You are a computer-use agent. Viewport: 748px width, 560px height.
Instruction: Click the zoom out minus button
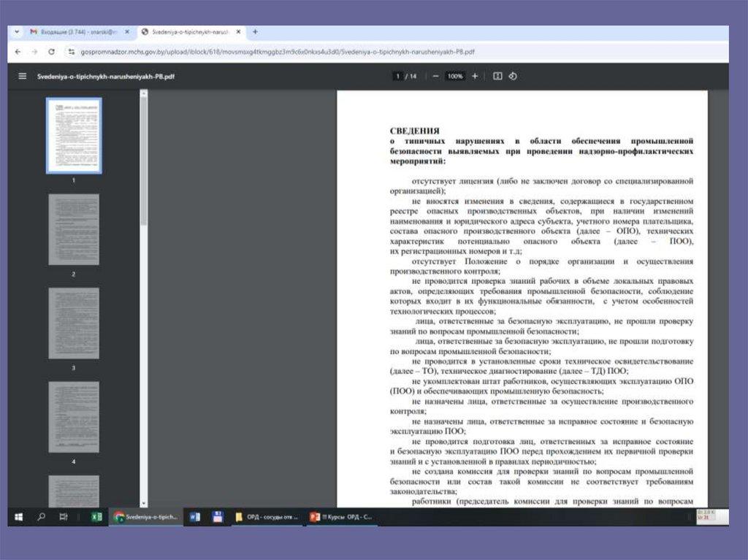[x=435, y=76]
